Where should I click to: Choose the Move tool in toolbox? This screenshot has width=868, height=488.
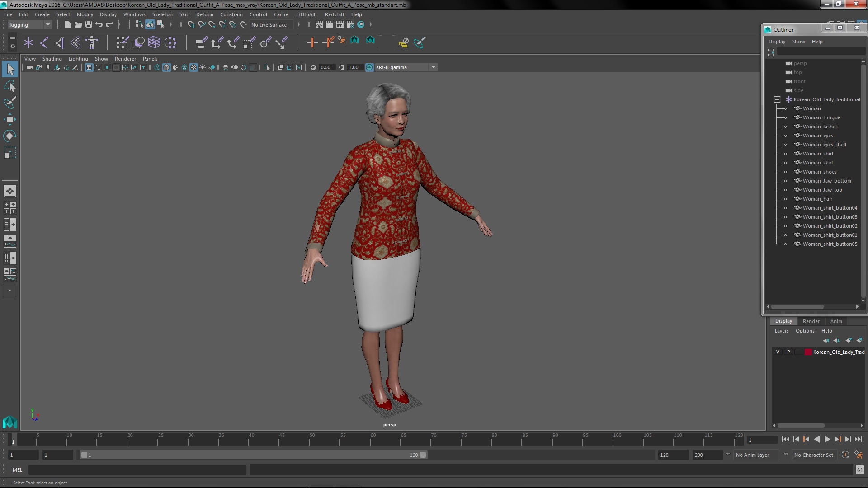pos(10,119)
